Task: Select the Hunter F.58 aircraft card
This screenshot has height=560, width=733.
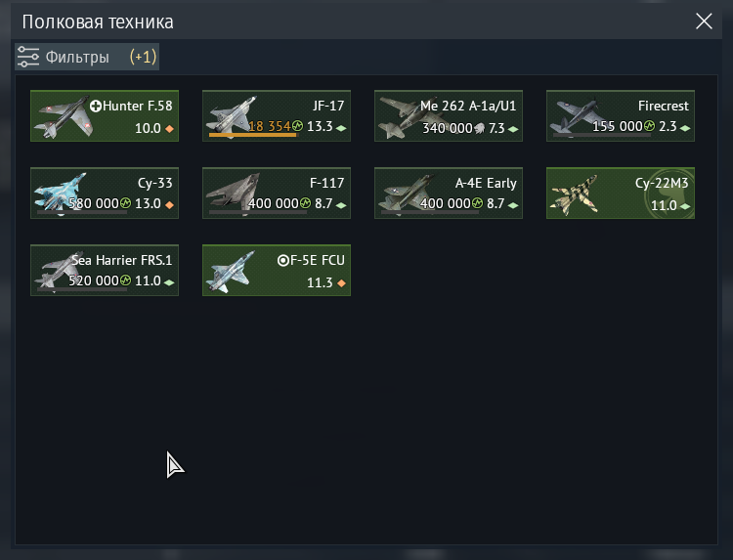Action: pyautogui.click(x=105, y=116)
